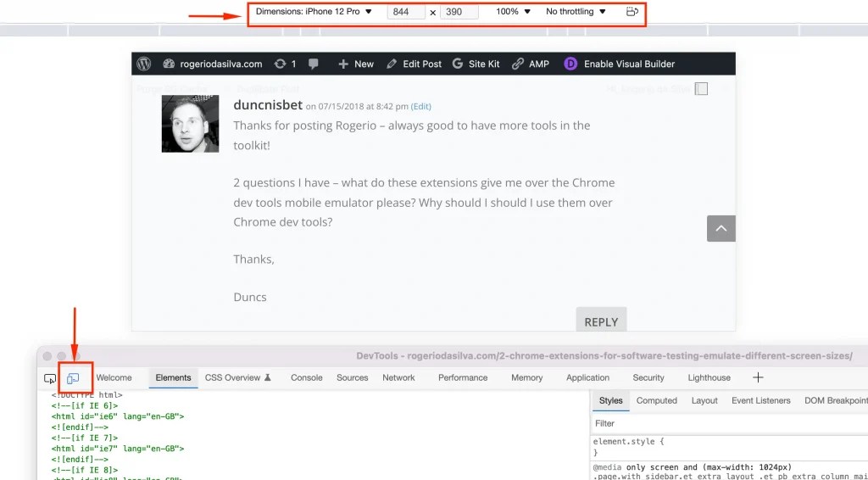The width and height of the screenshot is (868, 480).
Task: Open the Security tab
Action: (x=648, y=377)
